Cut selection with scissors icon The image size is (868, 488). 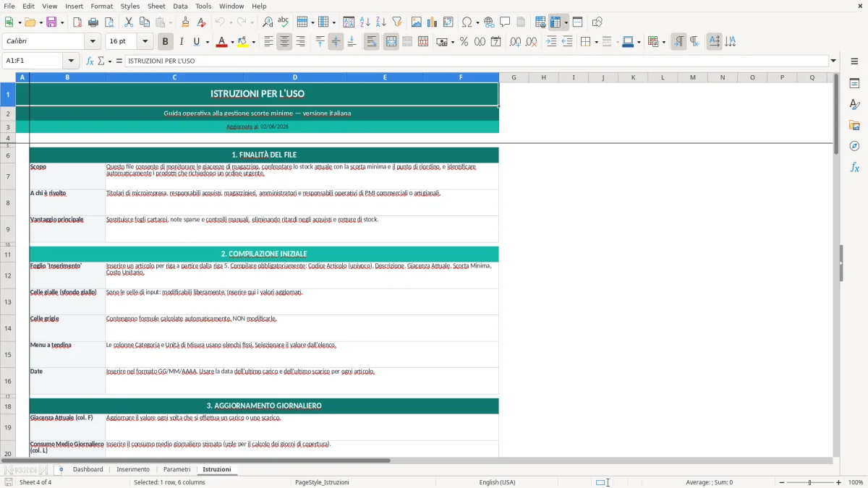[129, 22]
